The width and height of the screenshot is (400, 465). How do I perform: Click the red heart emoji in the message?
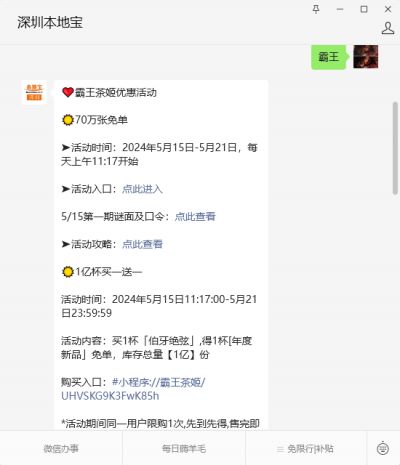[68, 92]
